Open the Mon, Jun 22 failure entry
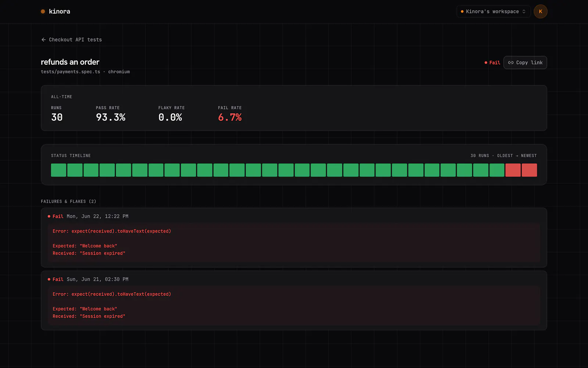The height and width of the screenshot is (368, 588). pos(294,238)
